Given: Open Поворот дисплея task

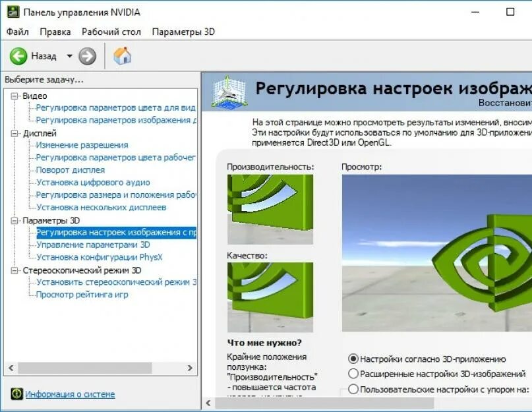Looking at the screenshot, I should click(x=71, y=170).
